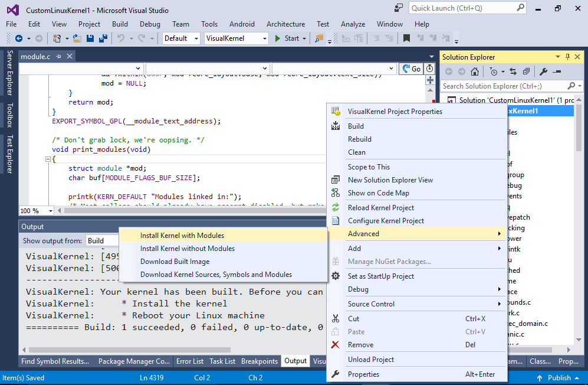Click the Pending Changes Filter clock icon
Viewport: 588px width, 385px height.
[x=494, y=71]
